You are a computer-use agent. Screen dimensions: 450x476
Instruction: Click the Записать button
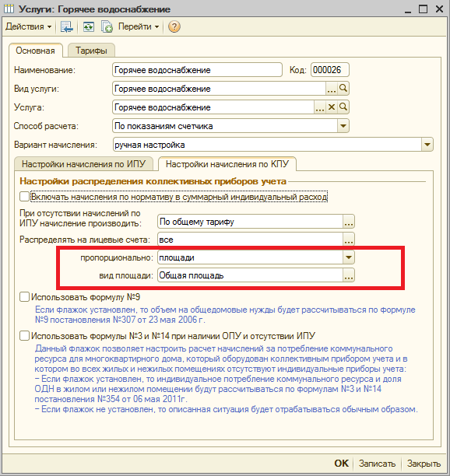(377, 464)
